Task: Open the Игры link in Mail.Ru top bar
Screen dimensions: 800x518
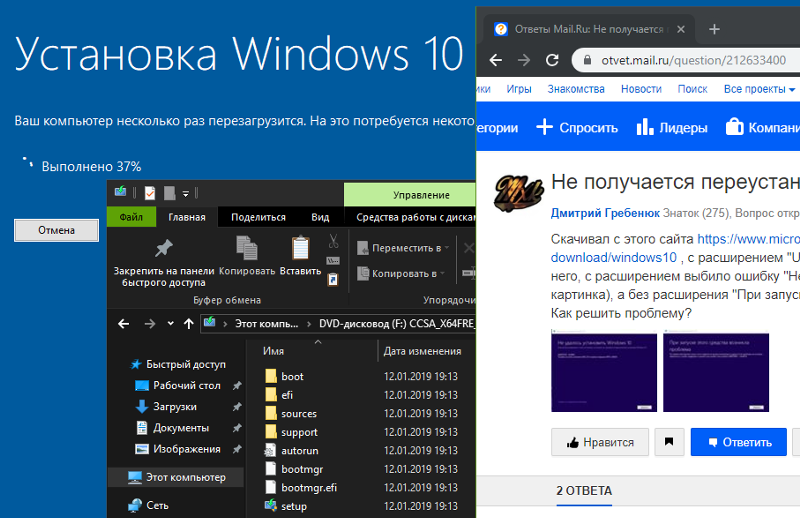Action: click(519, 89)
